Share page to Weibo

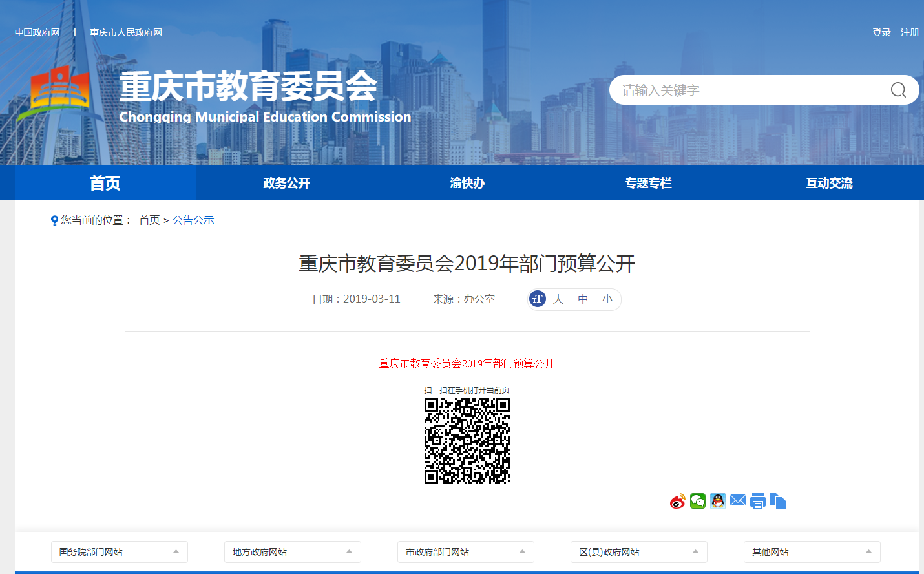(677, 501)
